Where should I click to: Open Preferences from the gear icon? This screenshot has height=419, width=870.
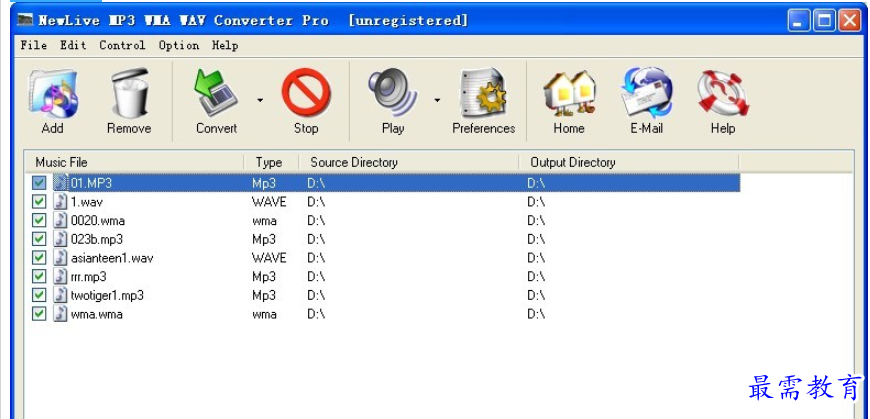(482, 93)
